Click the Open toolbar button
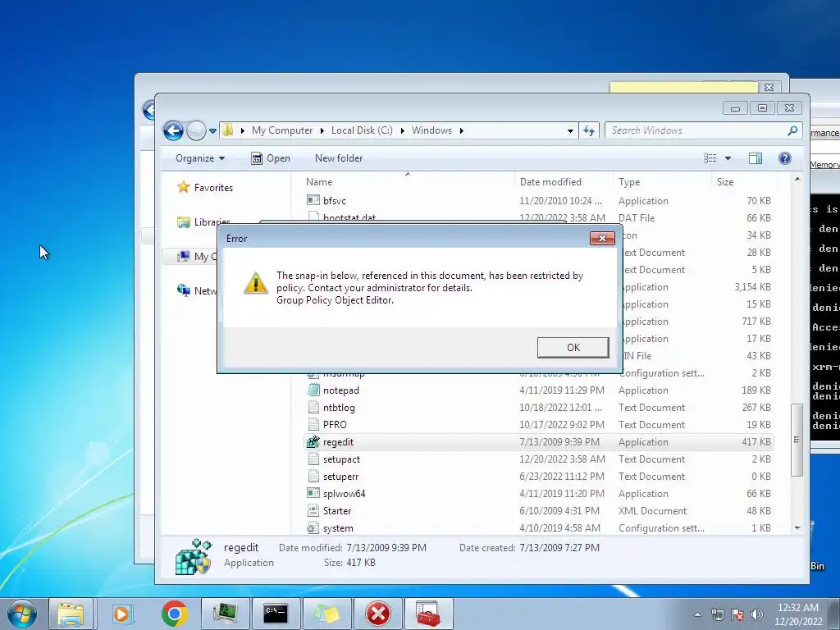 (x=271, y=158)
